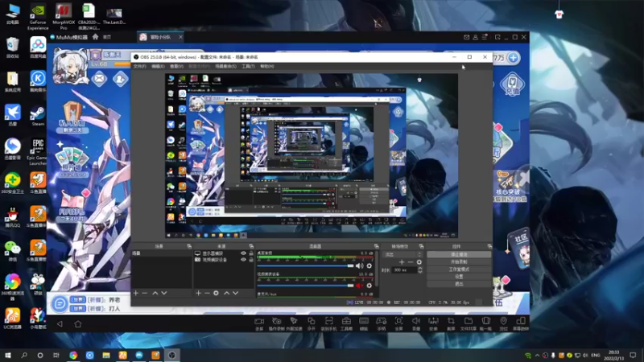The image size is (644, 362).
Task: Open OBS 帮助(H) menu
Action: 267,66
